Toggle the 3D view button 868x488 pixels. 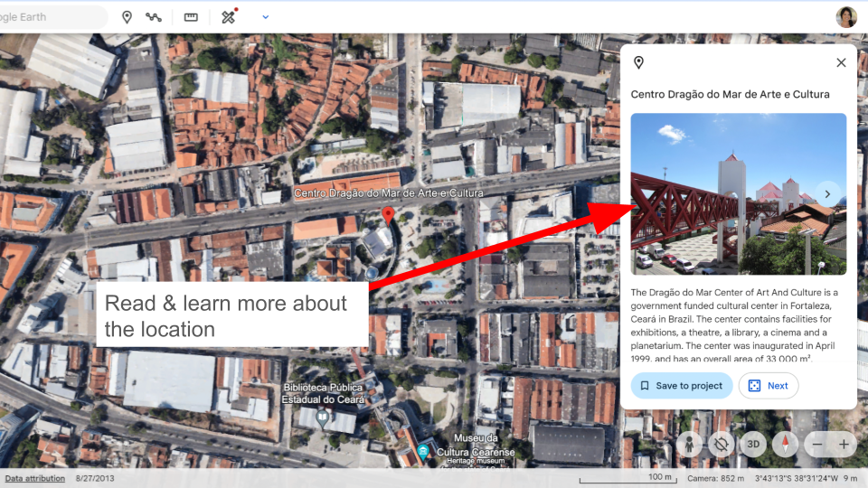(x=752, y=445)
